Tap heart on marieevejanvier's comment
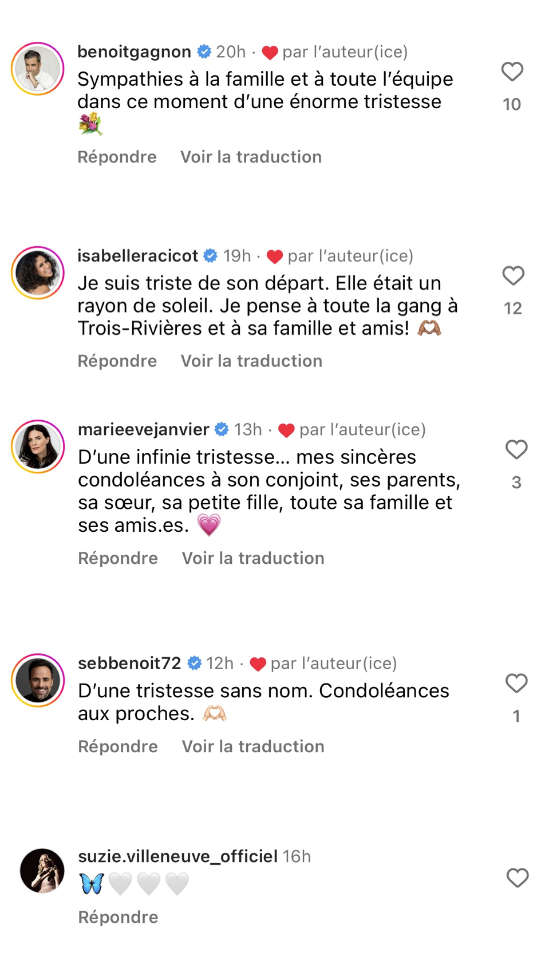 pos(516,450)
